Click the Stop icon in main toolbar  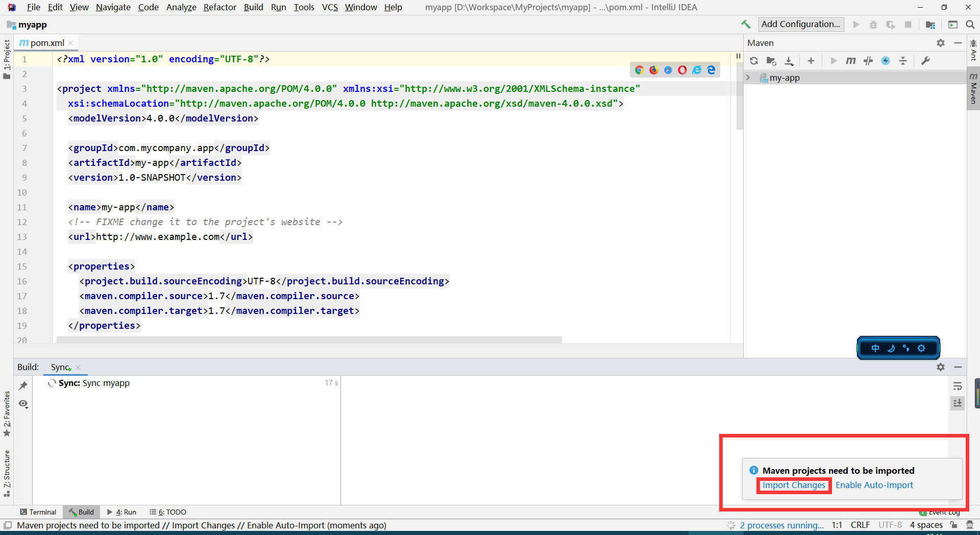click(908, 25)
